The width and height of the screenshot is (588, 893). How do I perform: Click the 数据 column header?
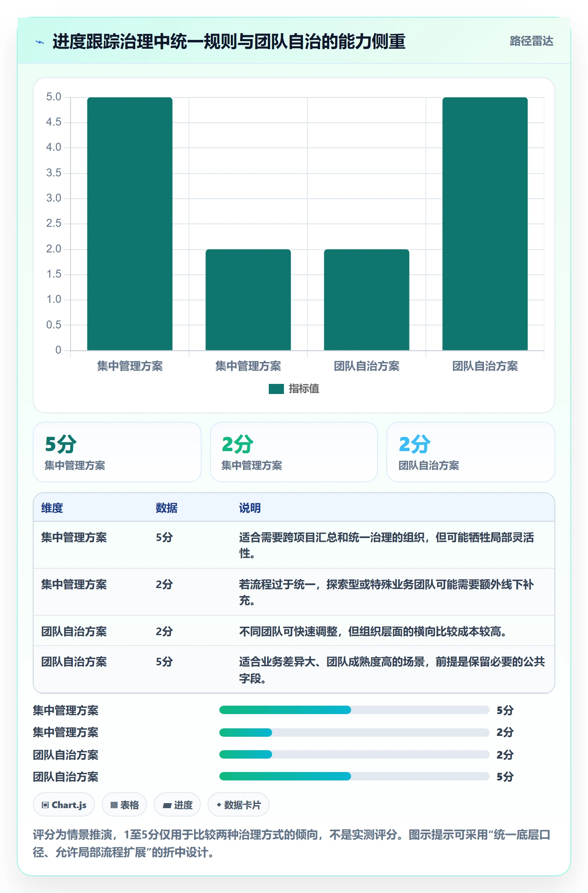(x=167, y=508)
